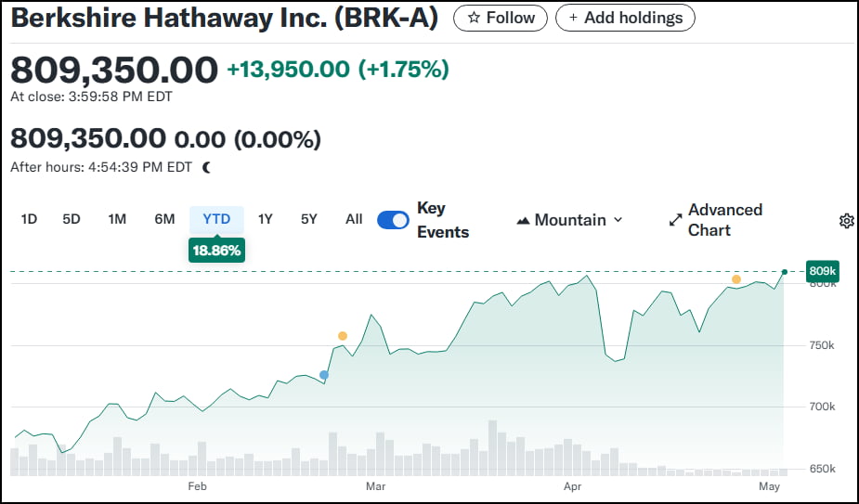The width and height of the screenshot is (859, 504).
Task: Show the 5Y price history
Action: coord(309,220)
